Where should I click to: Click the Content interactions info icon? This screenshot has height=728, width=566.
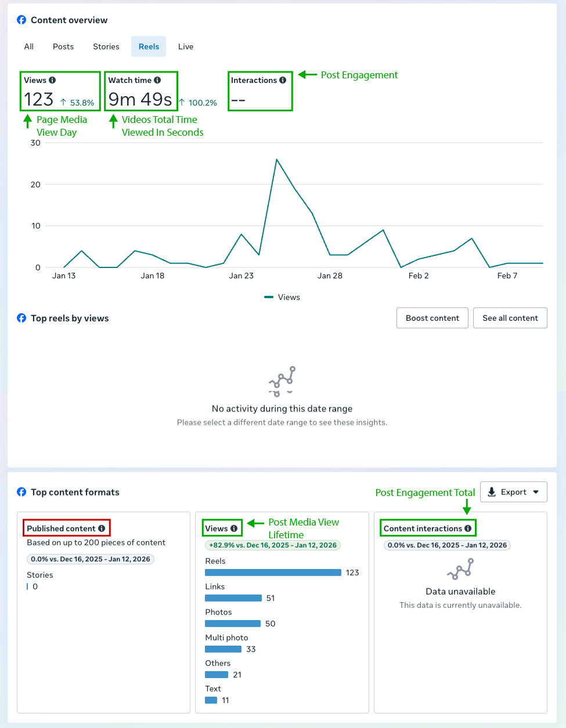coord(468,528)
